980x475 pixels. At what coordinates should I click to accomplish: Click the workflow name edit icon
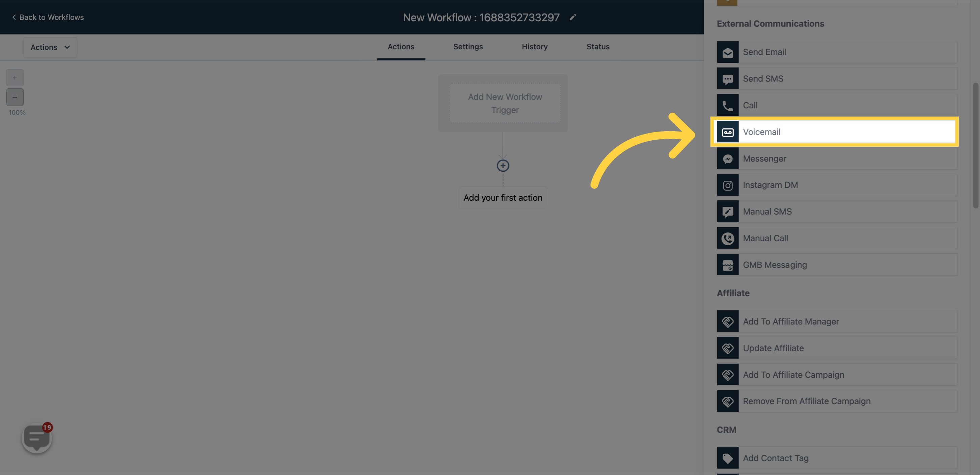pos(572,17)
